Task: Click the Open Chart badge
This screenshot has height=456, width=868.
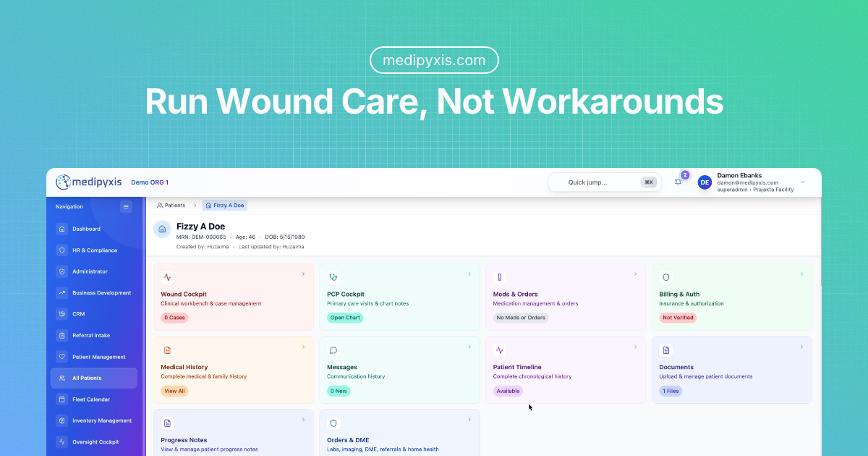Action: pyautogui.click(x=345, y=318)
